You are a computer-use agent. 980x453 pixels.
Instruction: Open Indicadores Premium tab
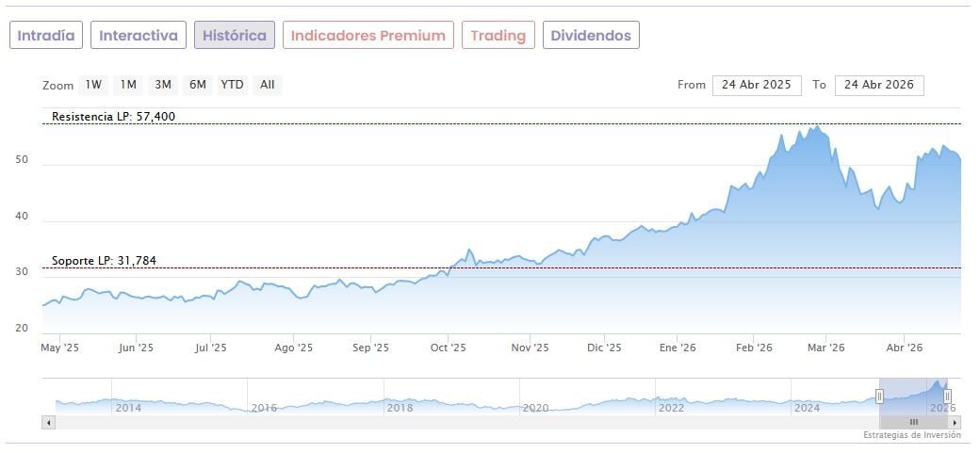click(367, 36)
